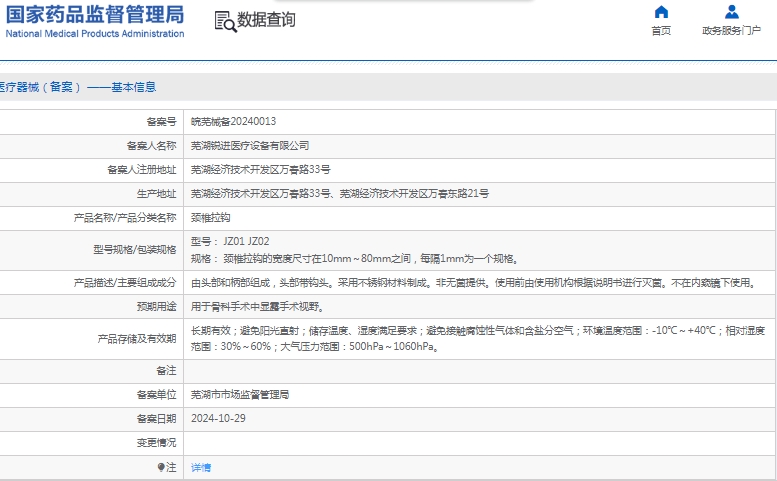The image size is (777, 481).
Task: Click the home (首页) house icon
Action: point(661,11)
